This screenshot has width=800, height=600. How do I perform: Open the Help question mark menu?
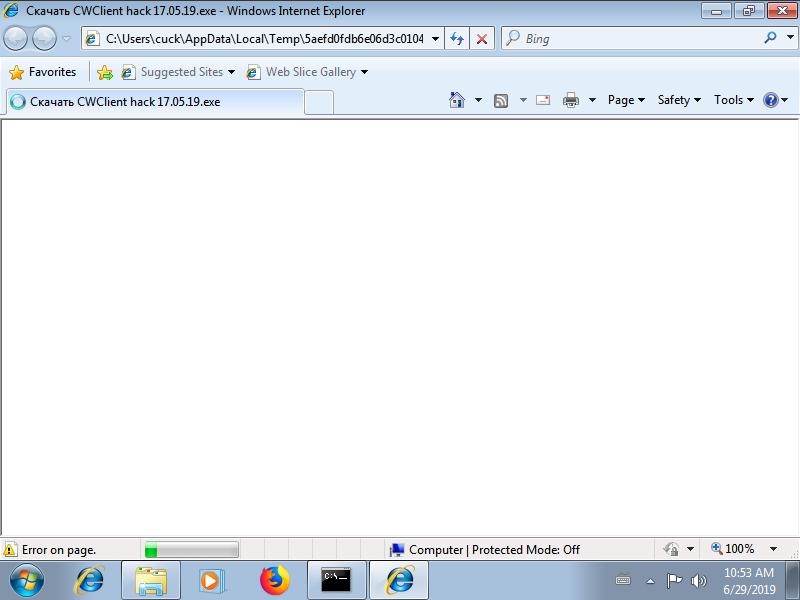coord(776,100)
